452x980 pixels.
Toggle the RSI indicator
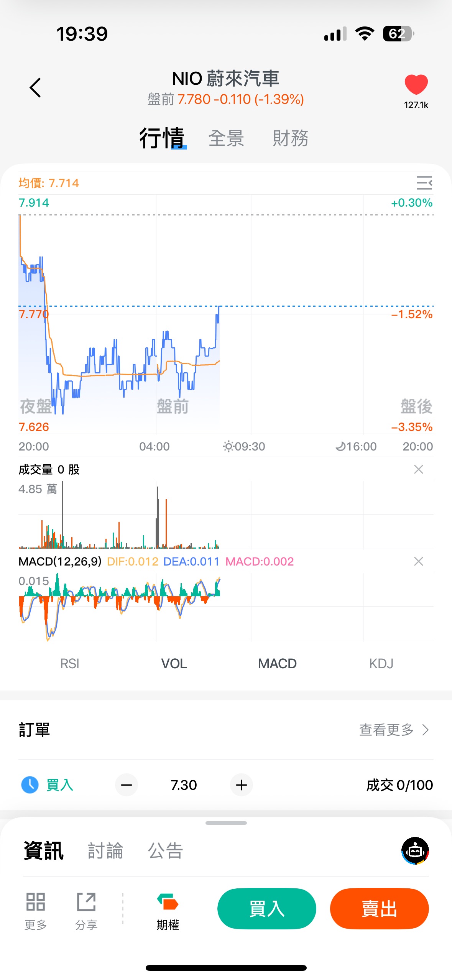tap(70, 663)
